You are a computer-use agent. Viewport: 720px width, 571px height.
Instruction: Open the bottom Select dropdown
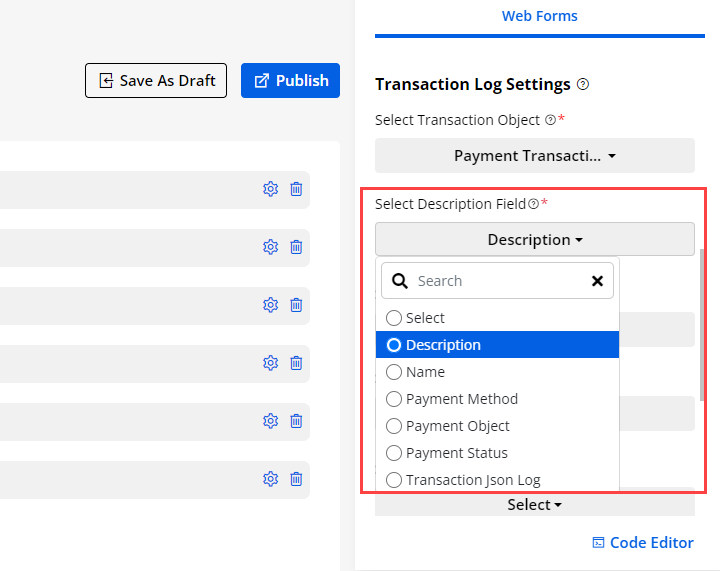pyautogui.click(x=534, y=505)
